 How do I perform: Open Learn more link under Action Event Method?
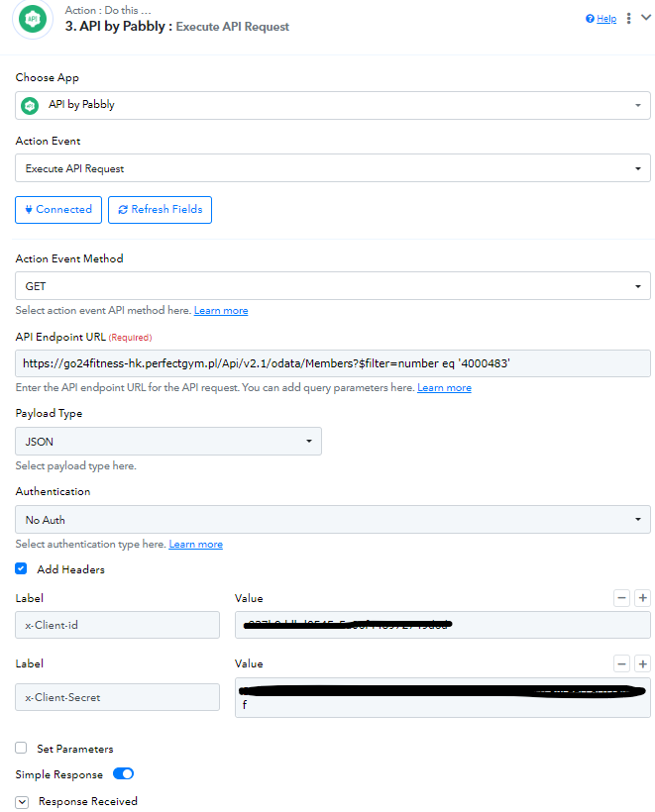pyautogui.click(x=221, y=311)
